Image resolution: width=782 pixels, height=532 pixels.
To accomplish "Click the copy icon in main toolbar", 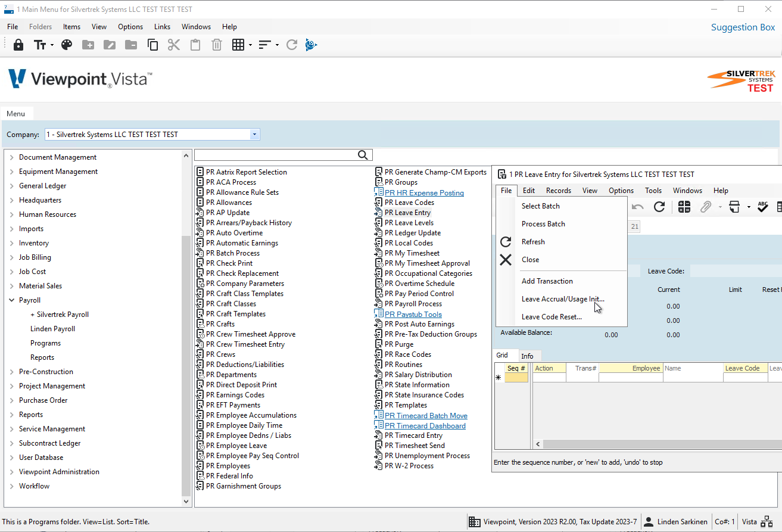I will coord(152,45).
